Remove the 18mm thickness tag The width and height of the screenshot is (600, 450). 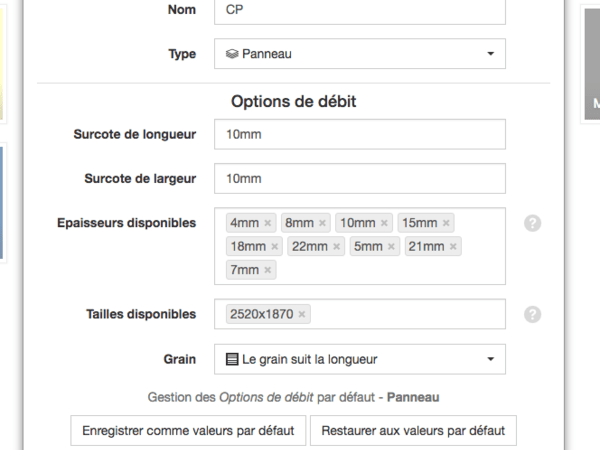(275, 246)
